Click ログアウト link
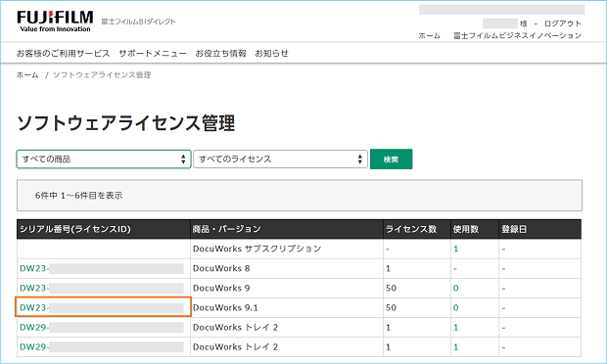 (x=563, y=23)
